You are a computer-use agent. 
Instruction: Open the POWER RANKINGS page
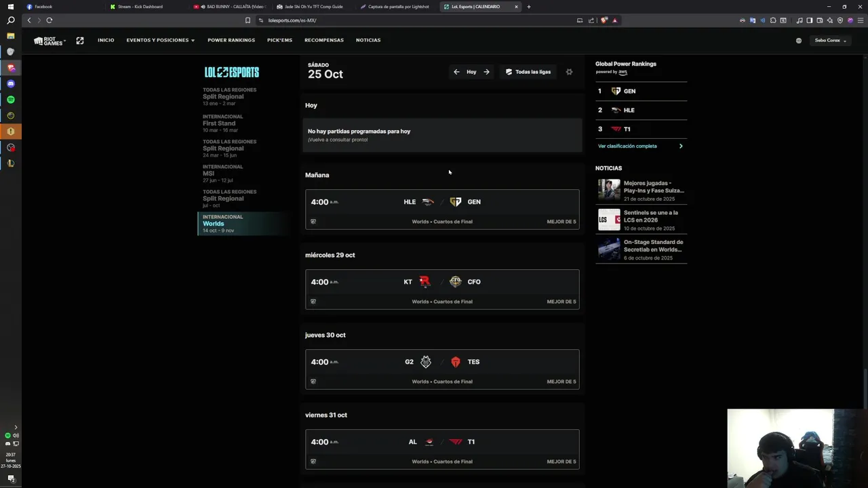coord(231,40)
